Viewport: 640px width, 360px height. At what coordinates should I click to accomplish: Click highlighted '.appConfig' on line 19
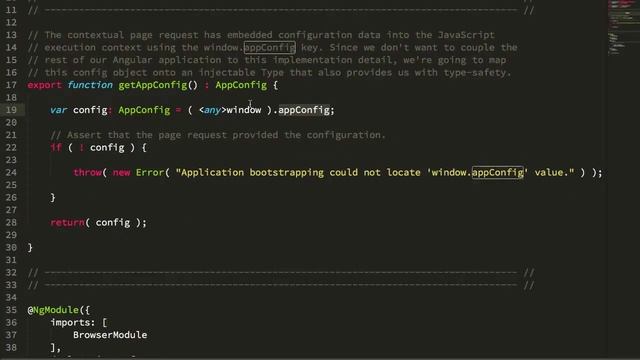(304, 110)
